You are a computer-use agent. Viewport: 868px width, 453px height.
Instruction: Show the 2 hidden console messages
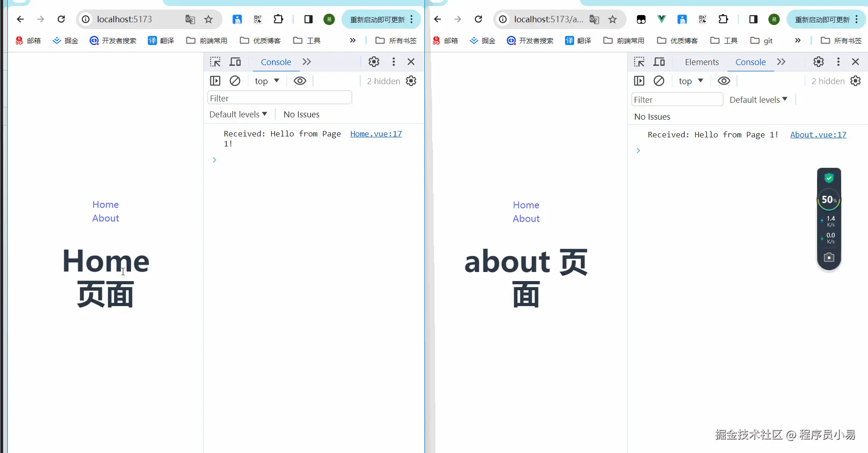point(383,81)
